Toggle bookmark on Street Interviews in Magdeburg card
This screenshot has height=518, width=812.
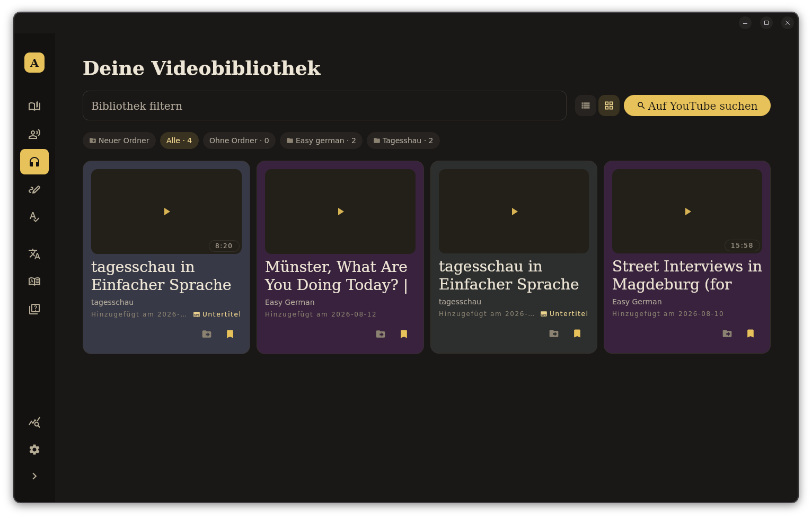click(751, 333)
